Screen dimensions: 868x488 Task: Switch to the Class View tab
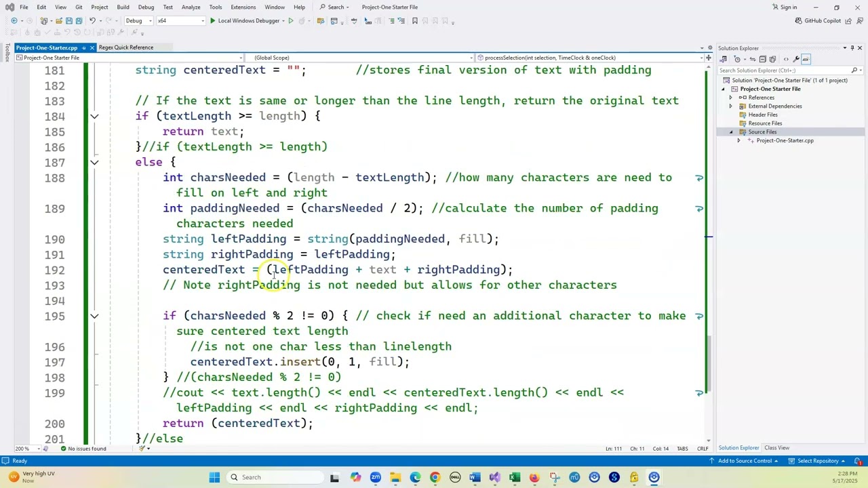point(776,448)
